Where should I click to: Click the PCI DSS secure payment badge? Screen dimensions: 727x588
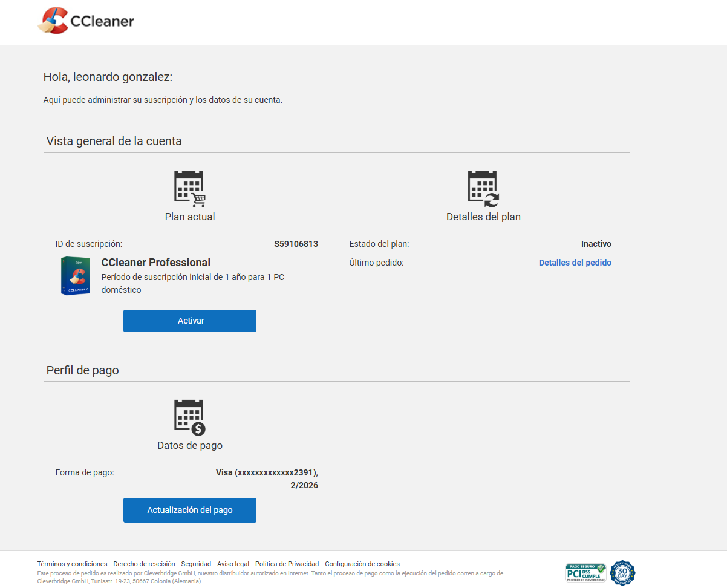click(585, 572)
